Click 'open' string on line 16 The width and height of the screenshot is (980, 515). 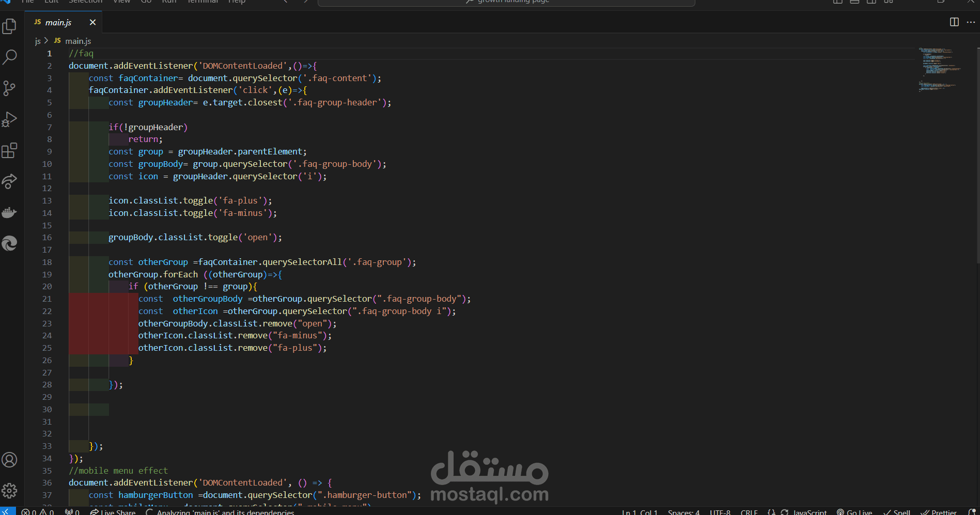tap(258, 238)
